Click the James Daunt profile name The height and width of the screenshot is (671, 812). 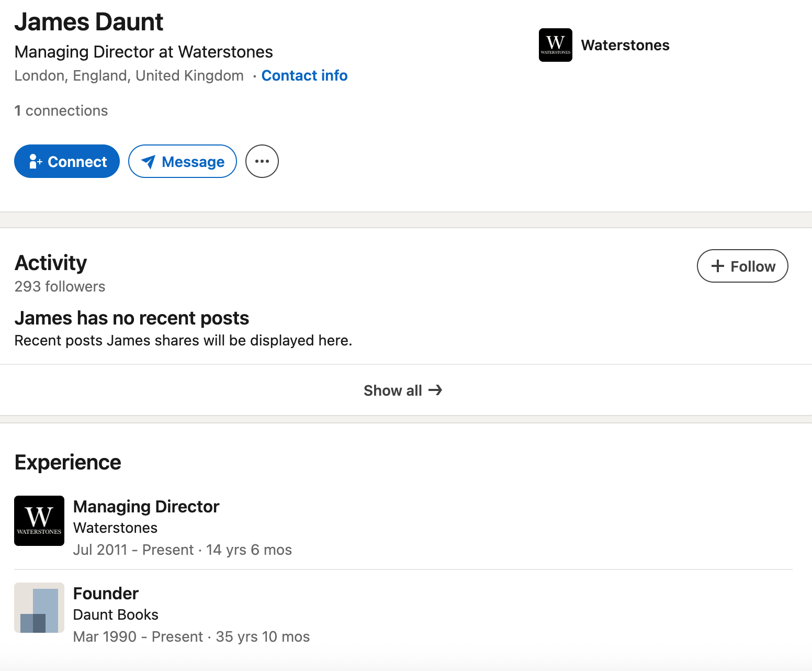tap(89, 22)
